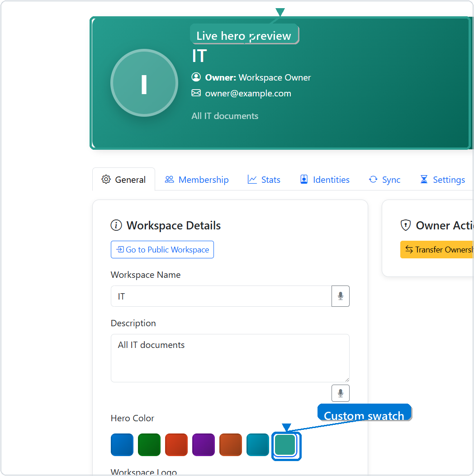The image size is (474, 476).
Task: Click the info icon beside Workspace Details
Action: pos(116,225)
